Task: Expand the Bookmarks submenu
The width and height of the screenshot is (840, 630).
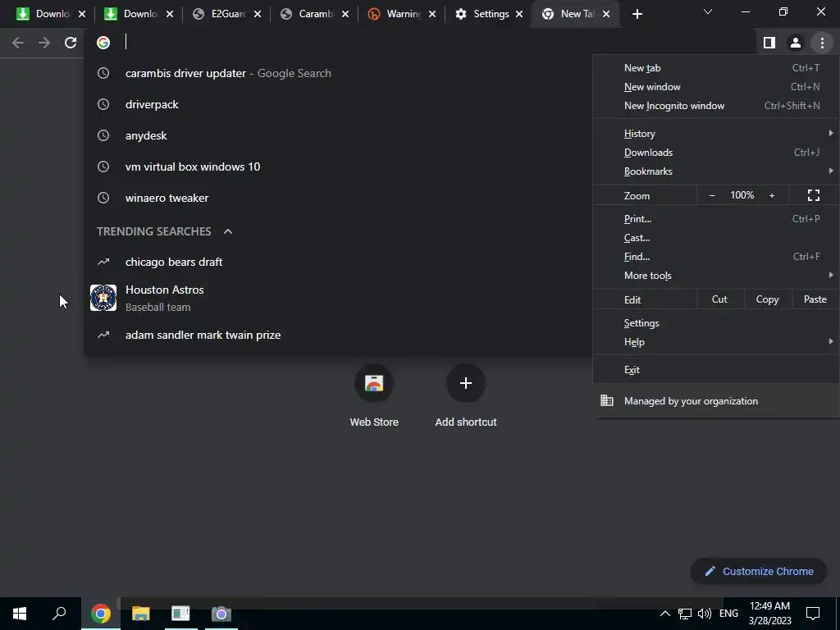Action: tap(716, 171)
